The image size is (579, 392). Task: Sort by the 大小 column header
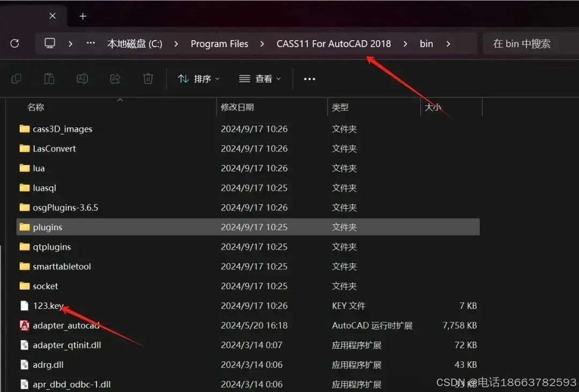tap(433, 107)
